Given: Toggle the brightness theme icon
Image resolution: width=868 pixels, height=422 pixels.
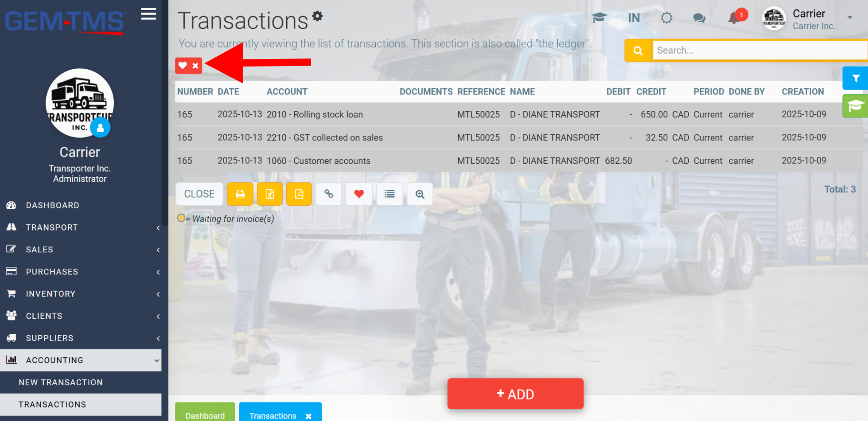Looking at the screenshot, I should (x=666, y=18).
